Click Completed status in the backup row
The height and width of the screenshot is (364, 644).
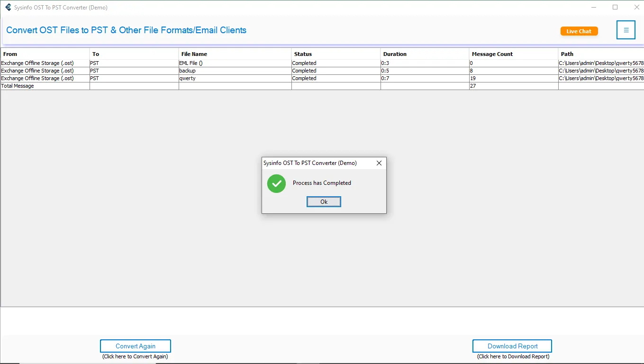click(336, 71)
